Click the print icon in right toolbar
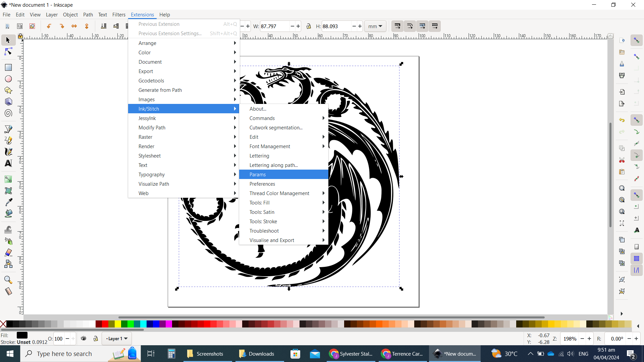This screenshot has height=362, width=644. pyautogui.click(x=622, y=75)
